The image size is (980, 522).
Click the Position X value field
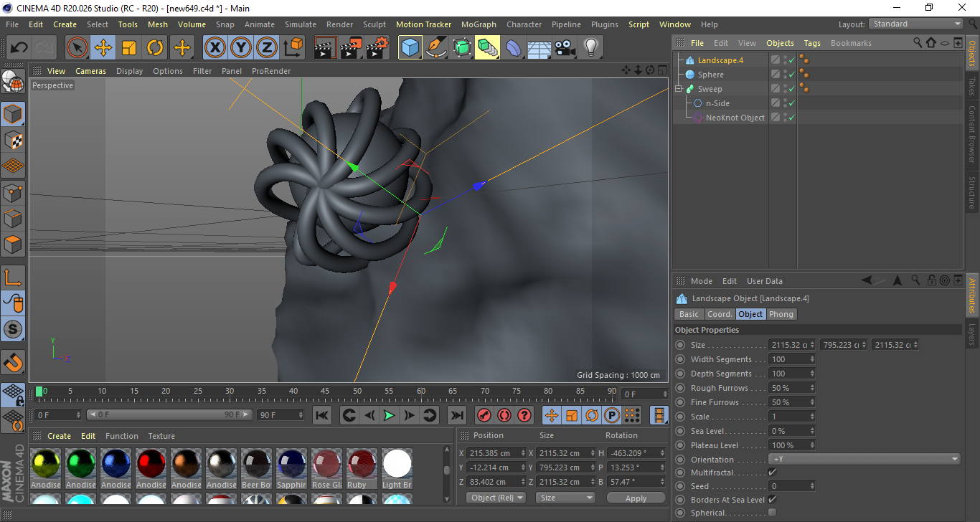pyautogui.click(x=494, y=453)
